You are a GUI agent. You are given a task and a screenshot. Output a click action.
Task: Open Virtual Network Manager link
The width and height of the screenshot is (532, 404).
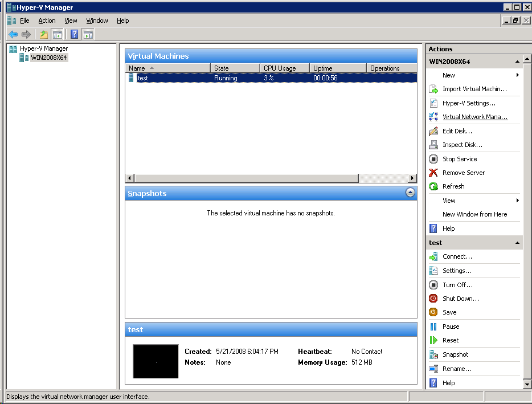[x=475, y=117]
